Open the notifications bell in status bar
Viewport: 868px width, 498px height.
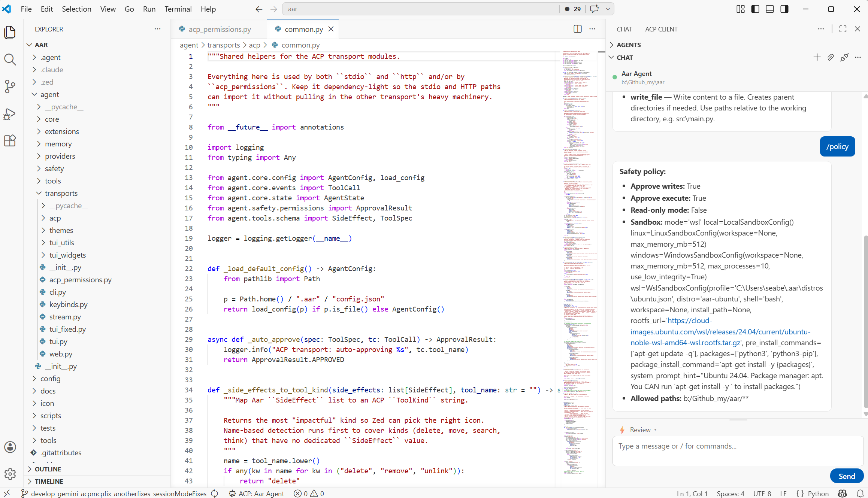coord(861,494)
